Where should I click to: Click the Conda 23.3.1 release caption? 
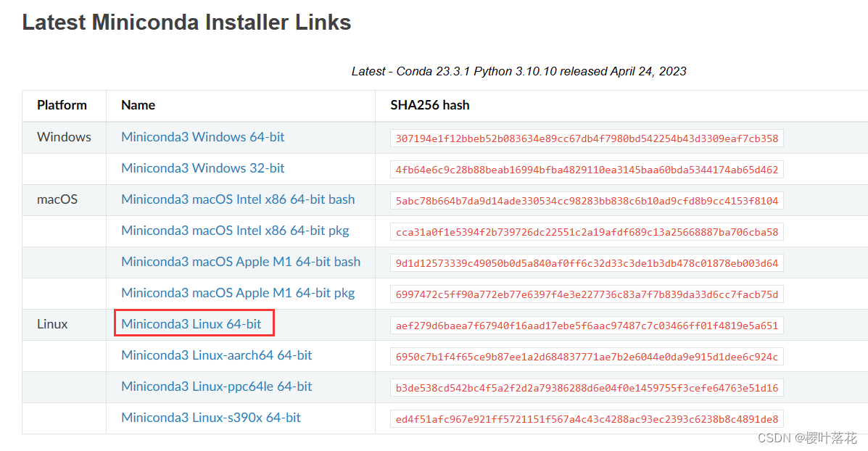pyautogui.click(x=518, y=71)
